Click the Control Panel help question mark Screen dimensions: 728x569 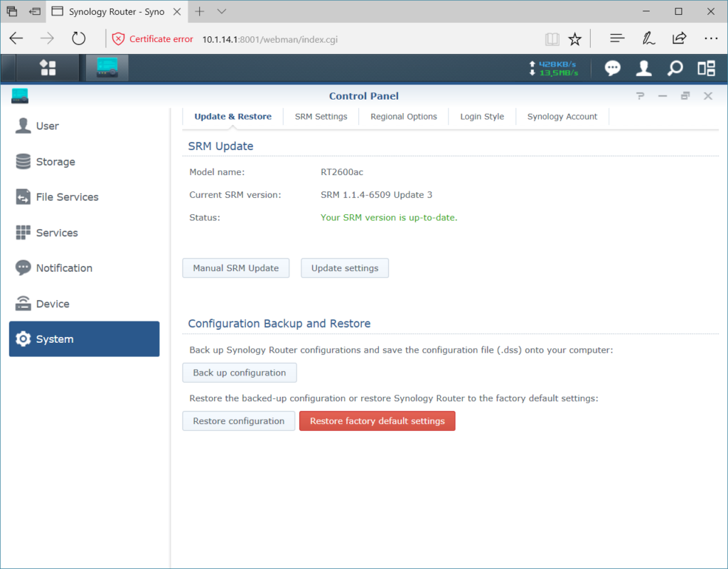click(x=641, y=96)
